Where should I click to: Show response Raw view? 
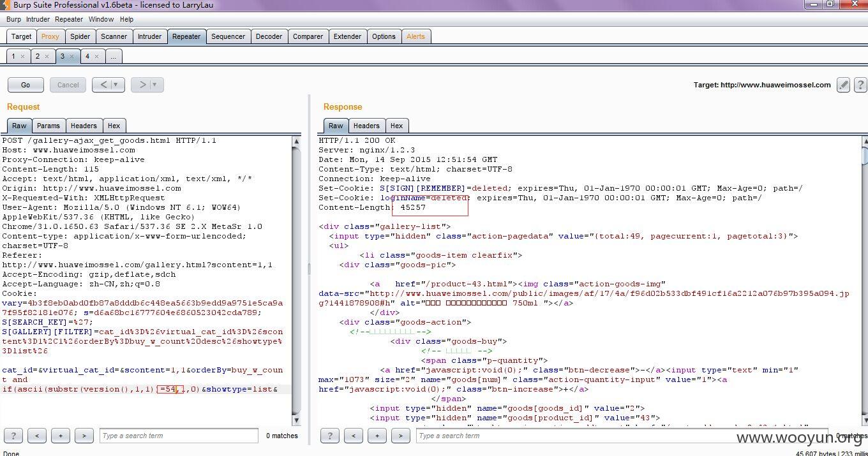336,126
